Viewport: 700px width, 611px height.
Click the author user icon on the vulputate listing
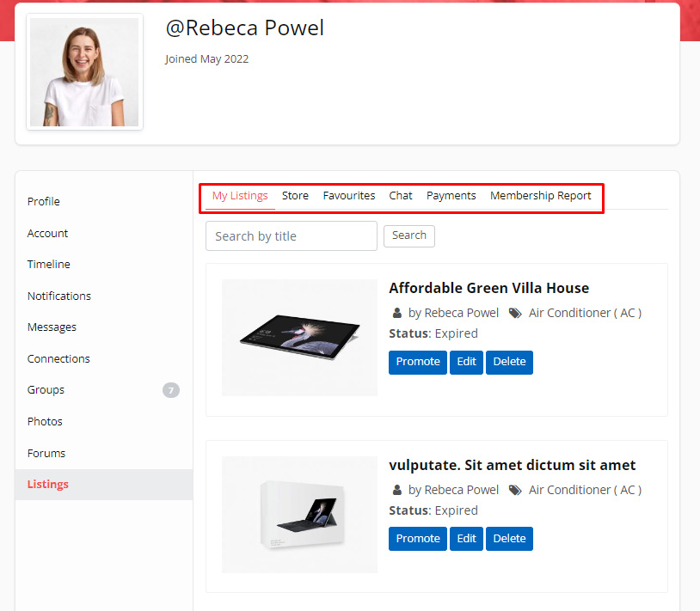(x=397, y=490)
